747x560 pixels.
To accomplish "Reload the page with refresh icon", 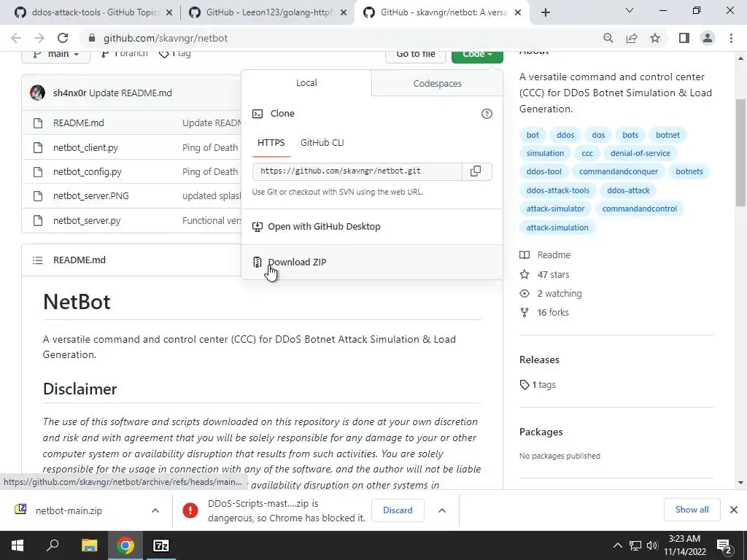I will click(63, 38).
